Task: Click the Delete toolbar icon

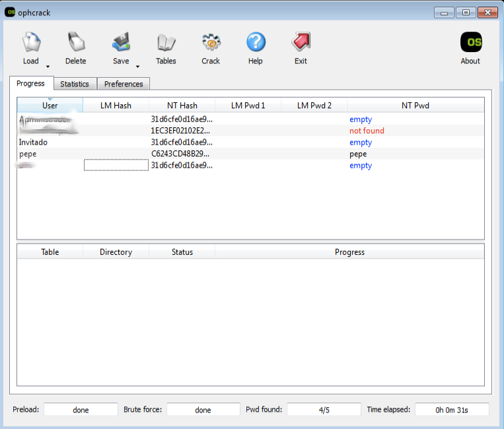Action: click(76, 43)
